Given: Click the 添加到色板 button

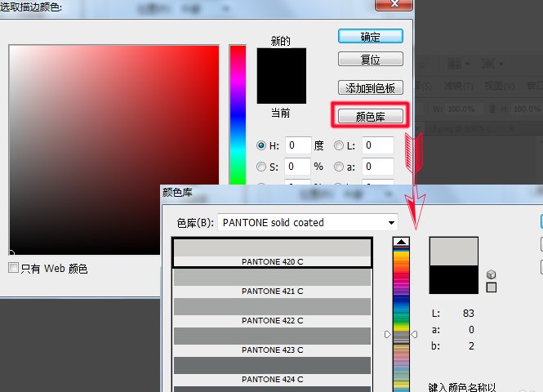Looking at the screenshot, I should click(x=370, y=87).
